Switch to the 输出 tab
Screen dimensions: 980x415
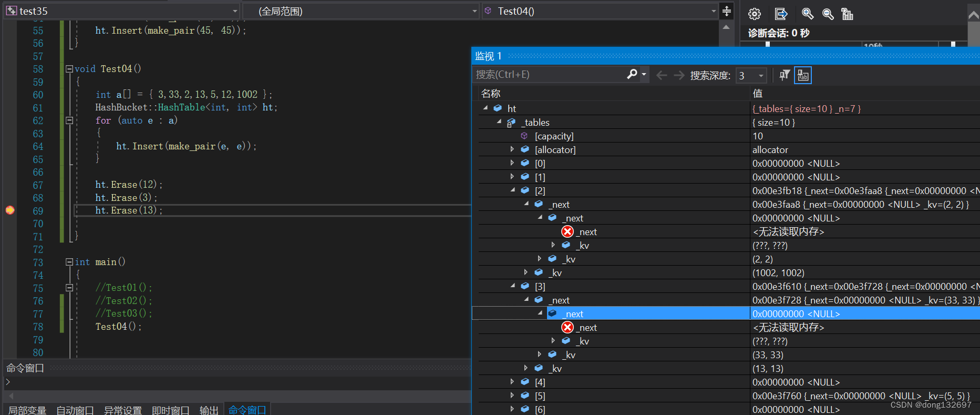[209, 410]
